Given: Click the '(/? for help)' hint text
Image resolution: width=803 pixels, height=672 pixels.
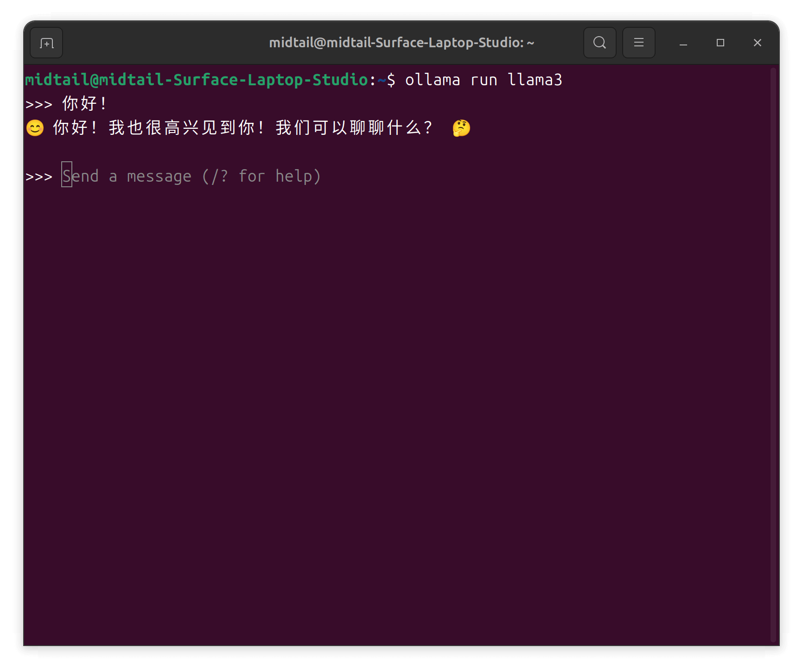Looking at the screenshot, I should click(x=261, y=176).
